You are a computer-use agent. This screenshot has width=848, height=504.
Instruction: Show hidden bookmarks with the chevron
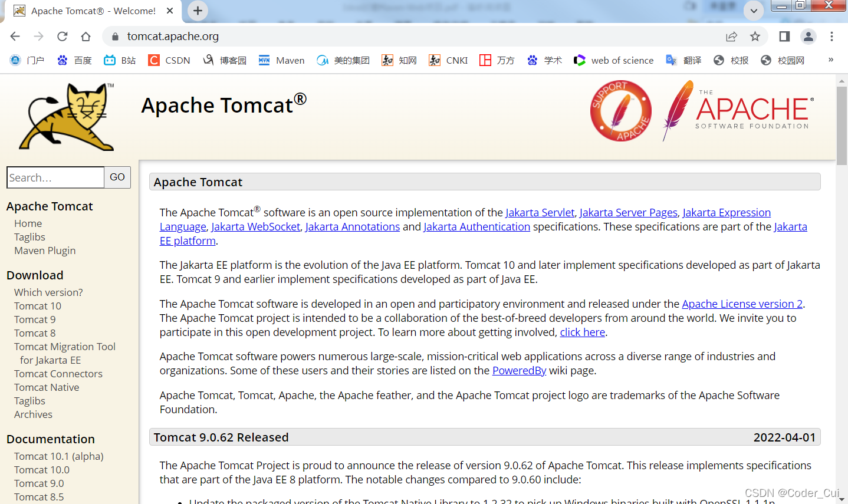[831, 60]
